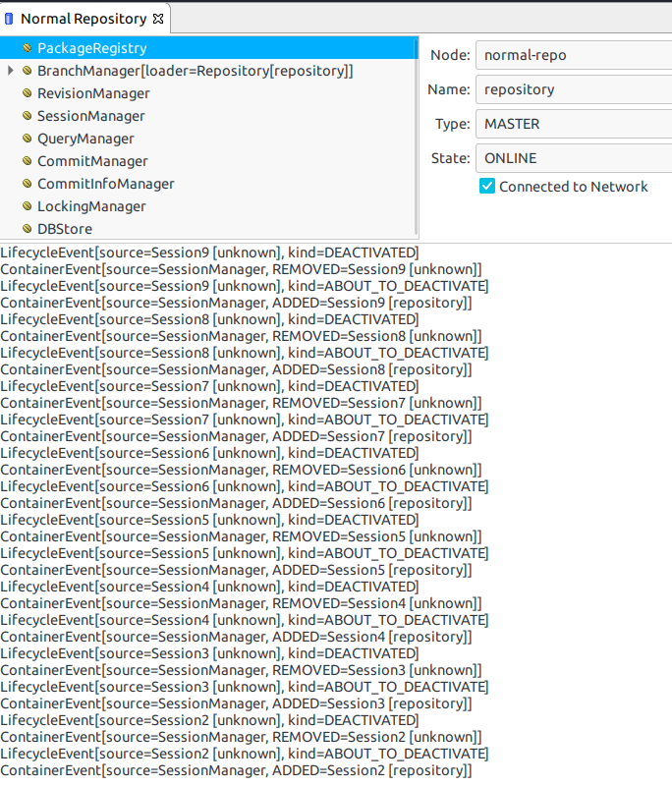
Task: Click the CommitInfoManager element icon
Action: [x=28, y=184]
